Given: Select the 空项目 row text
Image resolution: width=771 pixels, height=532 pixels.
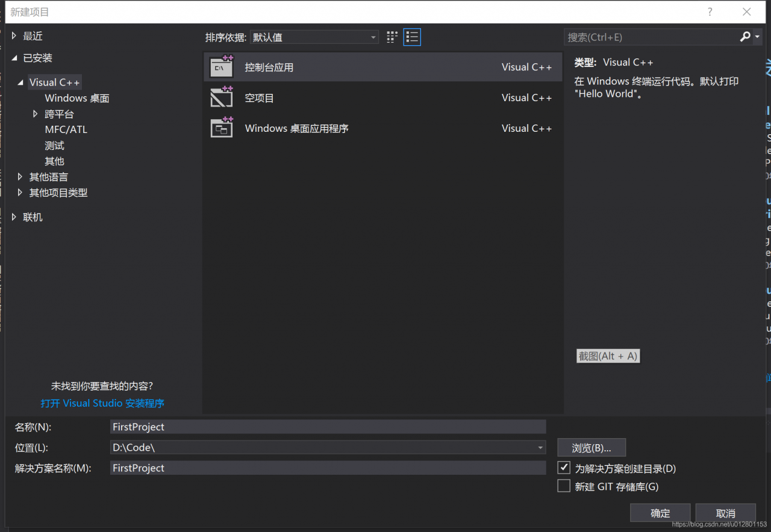Looking at the screenshot, I should [x=260, y=97].
